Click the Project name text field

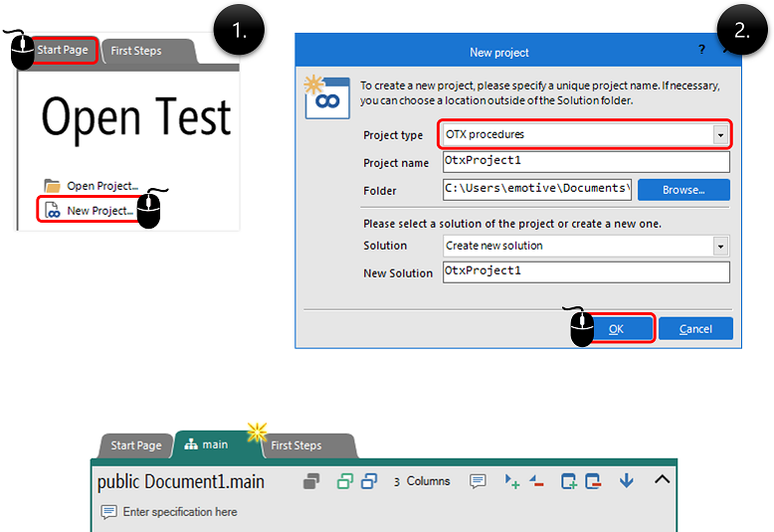pos(586,162)
